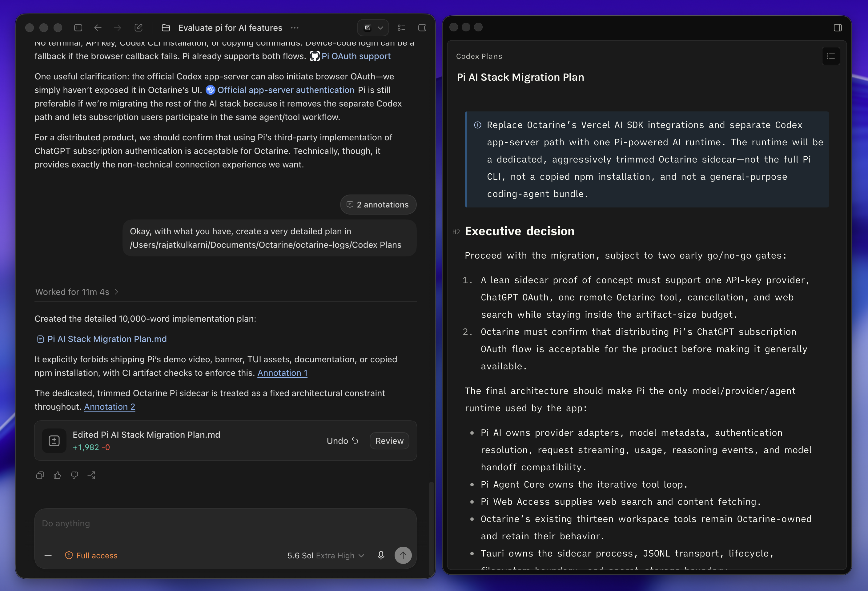
Task: Click the user message requesting a detailed plan
Action: [269, 238]
